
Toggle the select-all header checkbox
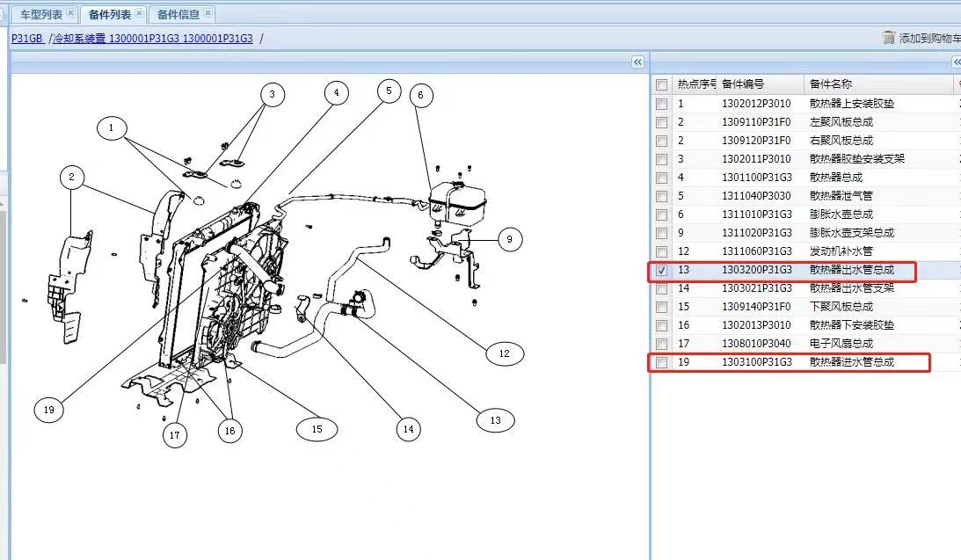[x=661, y=84]
